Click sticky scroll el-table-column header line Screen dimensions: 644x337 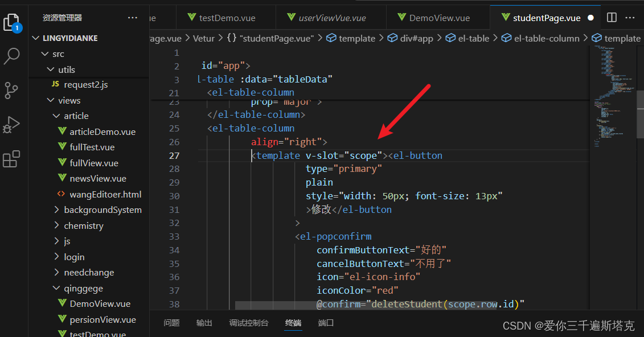tap(251, 92)
